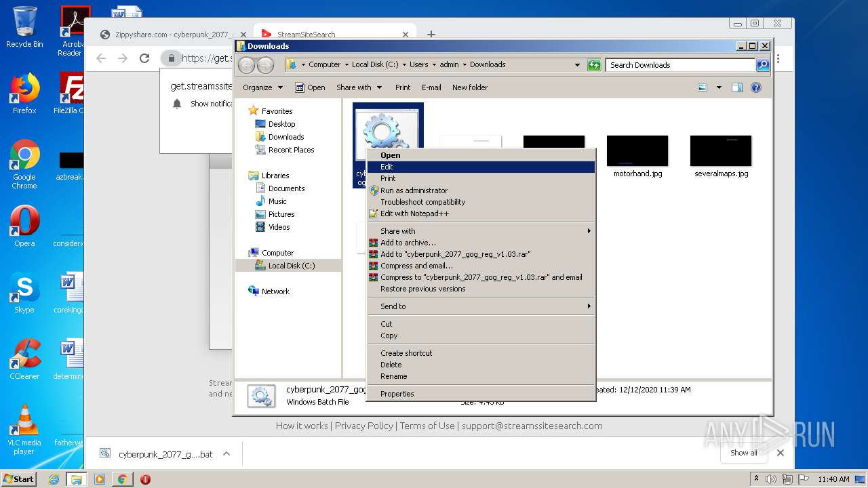
Task: Click the red Opera taskbar icon
Action: [145, 479]
